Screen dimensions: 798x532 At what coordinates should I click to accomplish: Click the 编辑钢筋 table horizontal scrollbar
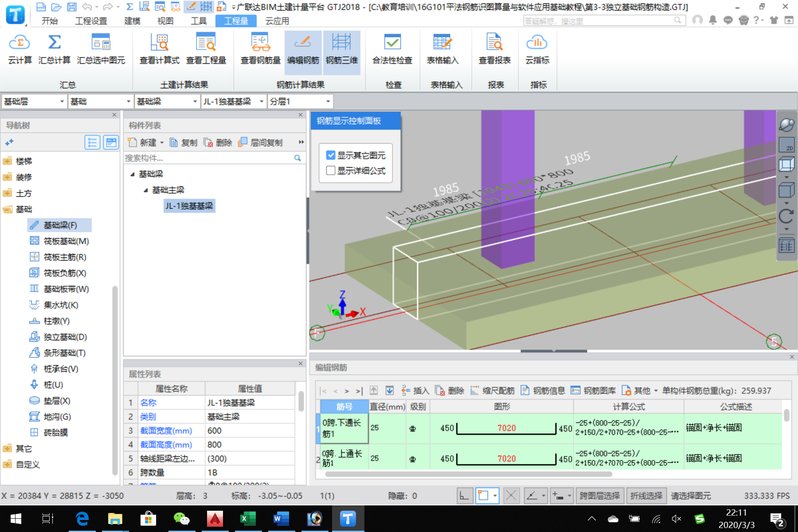click(x=469, y=474)
